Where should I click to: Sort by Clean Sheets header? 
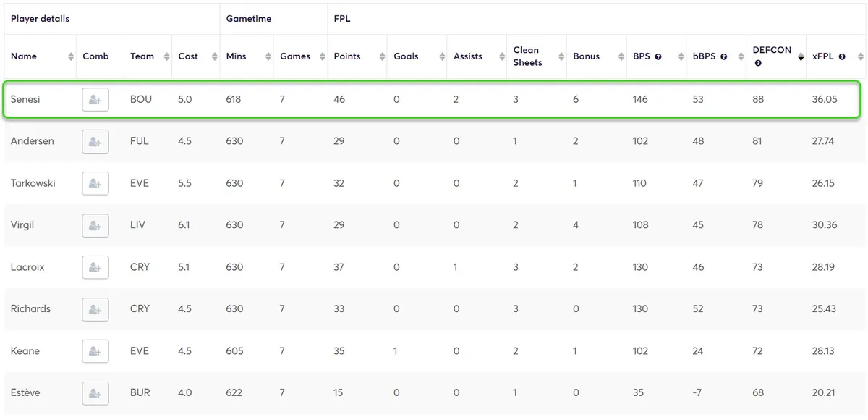(x=527, y=56)
